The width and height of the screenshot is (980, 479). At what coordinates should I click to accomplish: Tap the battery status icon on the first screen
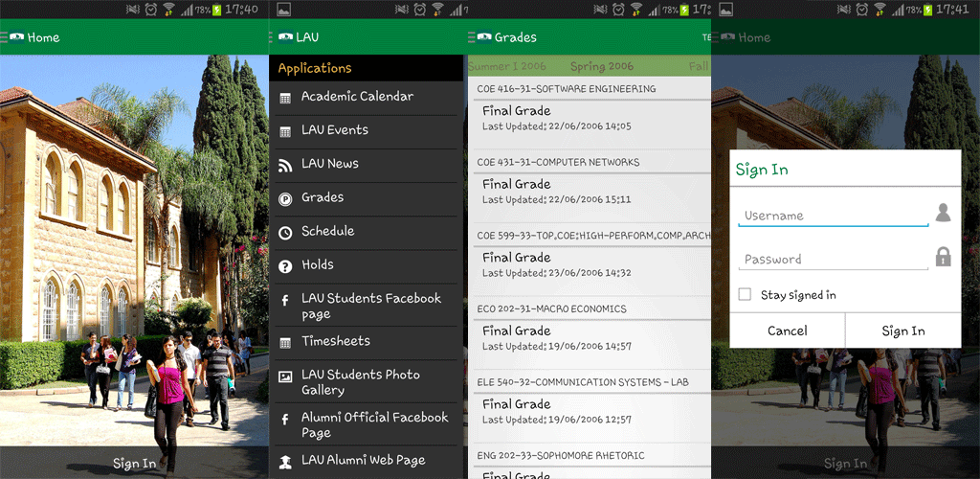(217, 10)
